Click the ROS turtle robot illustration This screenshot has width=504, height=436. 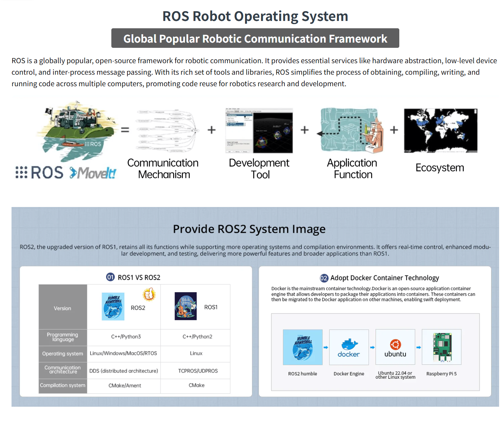click(77, 131)
